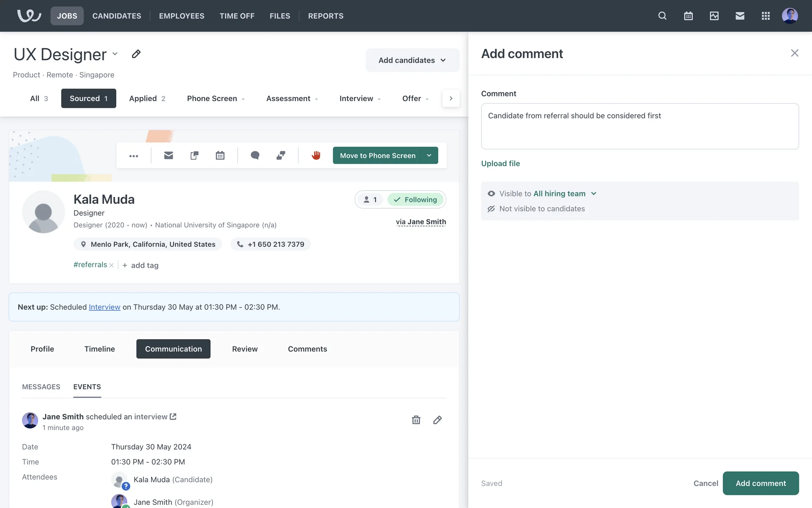Switch to the Timeline tab
Viewport: 812px width, 508px height.
point(99,349)
